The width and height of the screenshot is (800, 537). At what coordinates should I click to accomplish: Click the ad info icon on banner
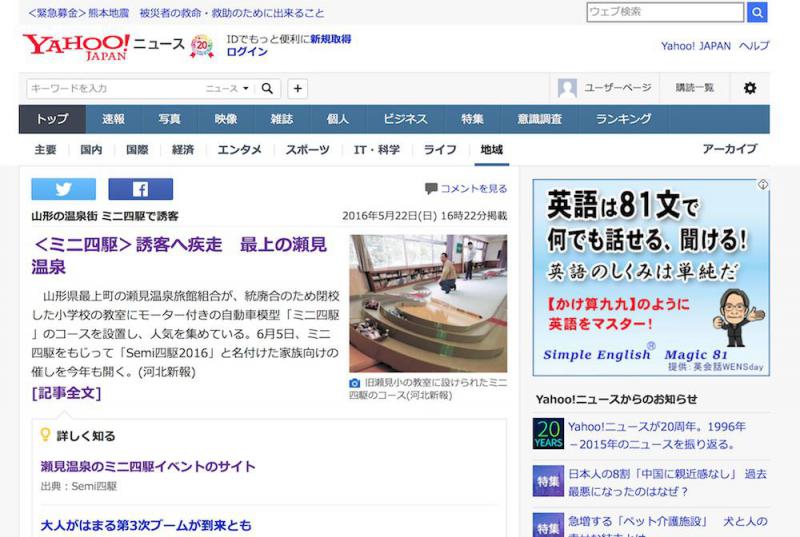(762, 185)
